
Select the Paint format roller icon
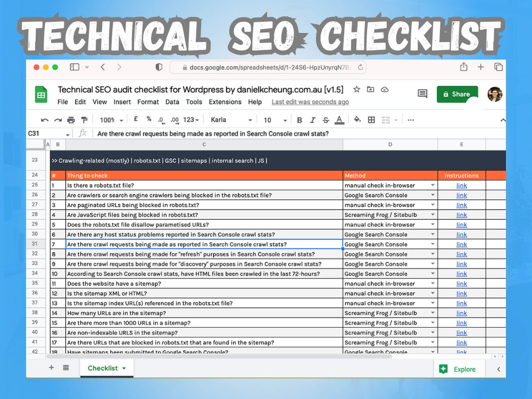pyautogui.click(x=84, y=120)
